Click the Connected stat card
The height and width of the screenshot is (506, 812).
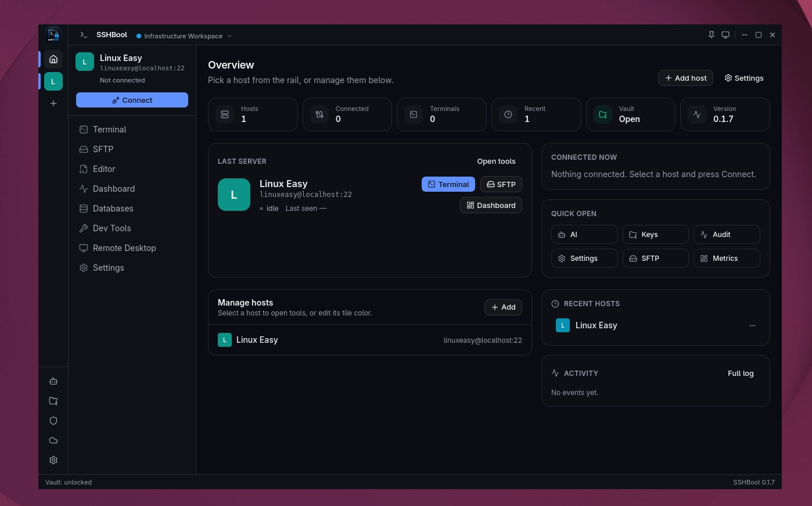(347, 114)
